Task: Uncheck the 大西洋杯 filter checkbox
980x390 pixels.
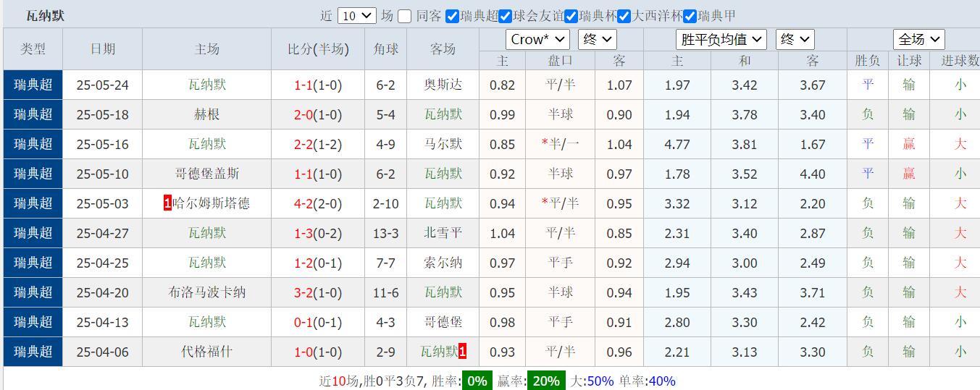Action: coord(624,16)
